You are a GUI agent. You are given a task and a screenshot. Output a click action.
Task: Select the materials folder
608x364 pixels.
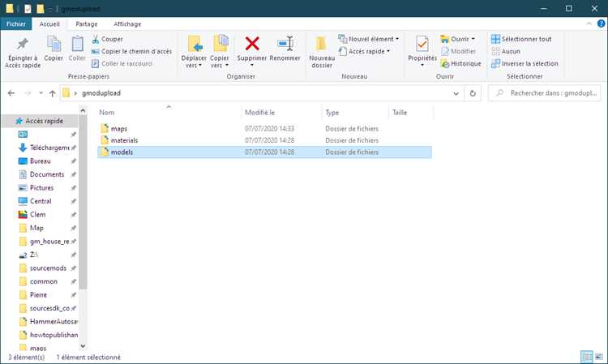point(264,140)
